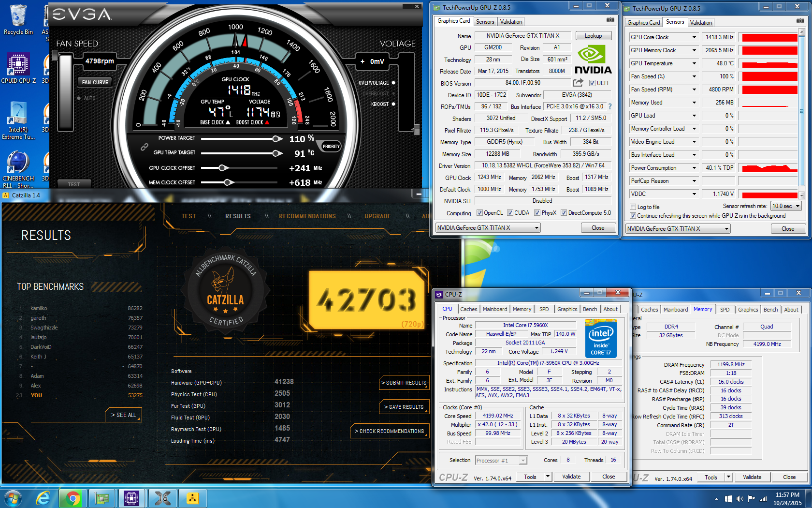Click the Catzilla certified badge
The width and height of the screenshot is (812, 508).
(x=226, y=290)
